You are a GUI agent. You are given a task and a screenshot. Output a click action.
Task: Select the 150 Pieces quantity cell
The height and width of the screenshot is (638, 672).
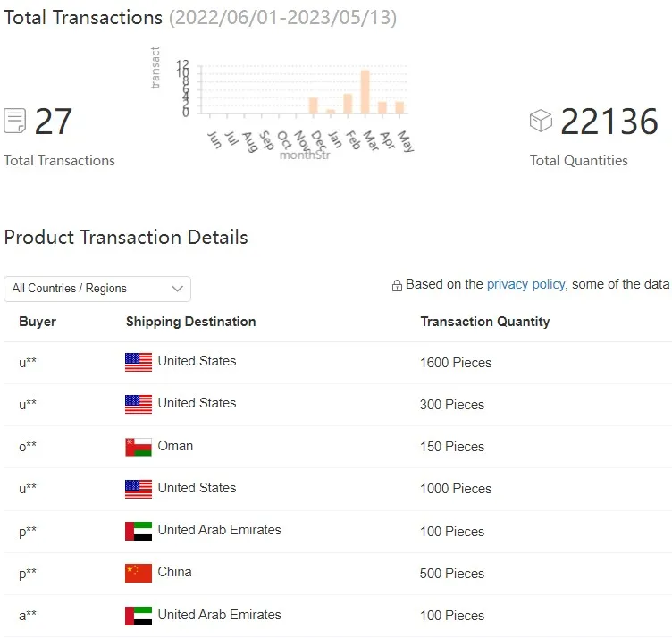click(x=452, y=447)
